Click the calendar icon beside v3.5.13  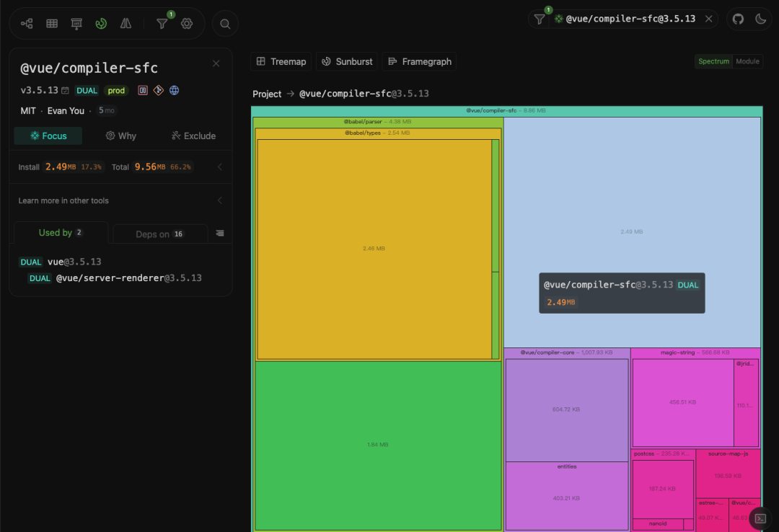click(x=65, y=90)
